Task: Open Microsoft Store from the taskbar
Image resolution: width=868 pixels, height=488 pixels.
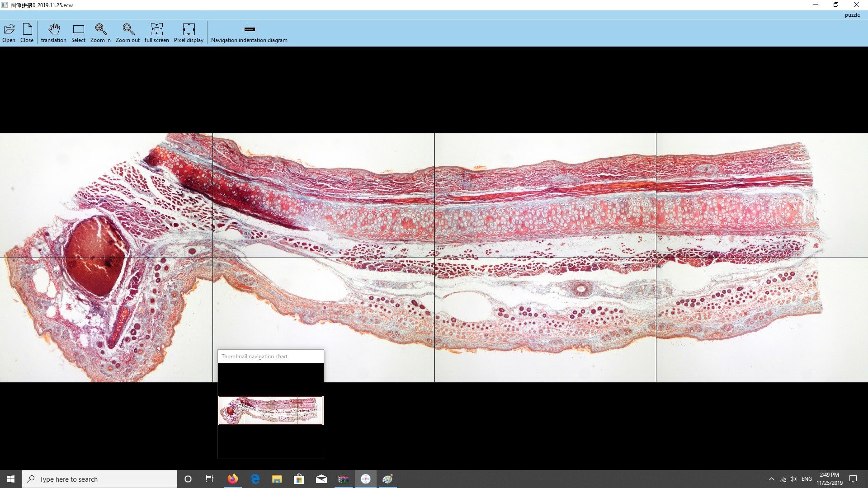Action: 299,479
